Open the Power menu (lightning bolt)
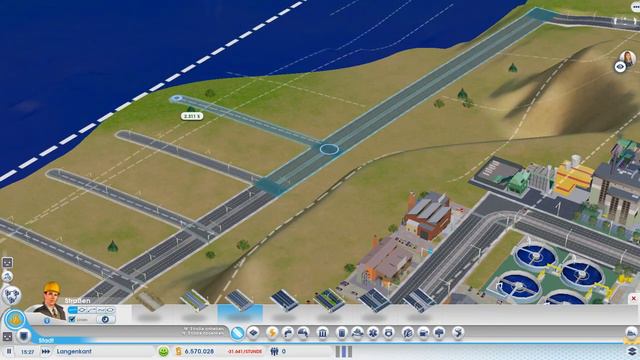The height and width of the screenshot is (360, 640). click(x=271, y=333)
